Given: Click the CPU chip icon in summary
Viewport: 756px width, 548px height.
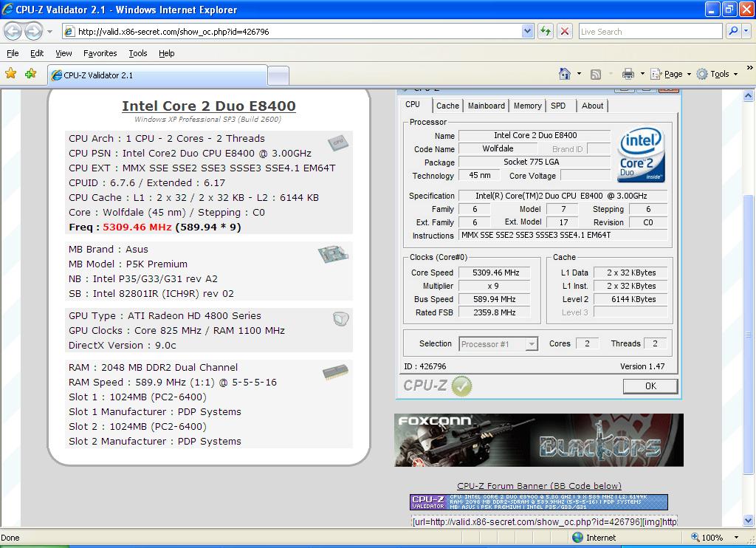Looking at the screenshot, I should [337, 142].
